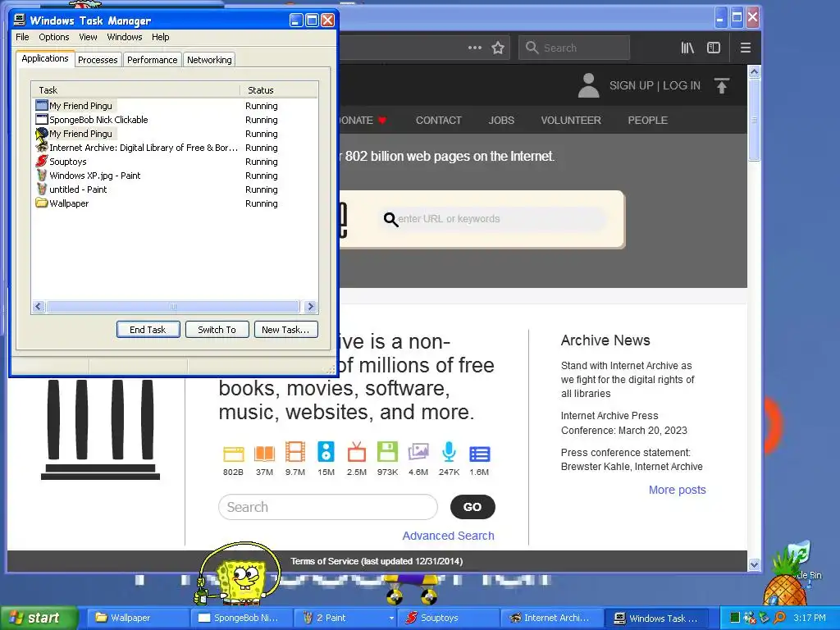Screen dimensions: 840x630
Task: Click the GO button beside Search
Action: 472,507
